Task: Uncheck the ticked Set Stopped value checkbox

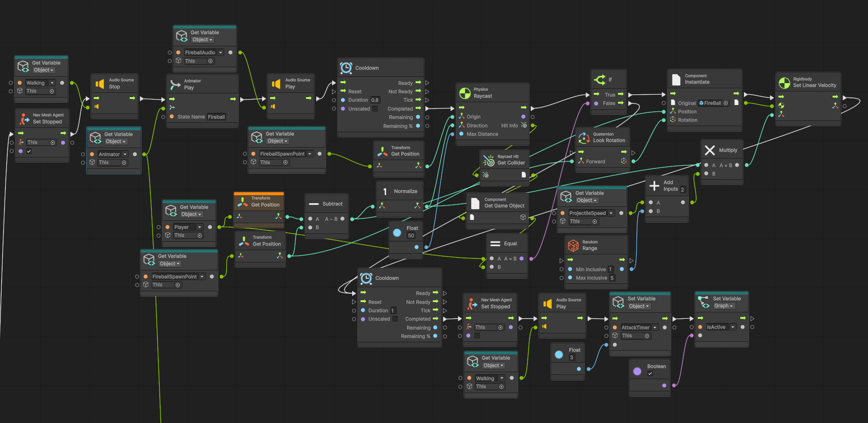Action: tap(29, 151)
